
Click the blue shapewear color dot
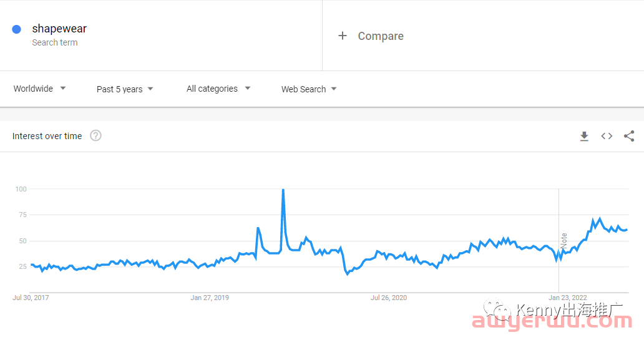pyautogui.click(x=16, y=29)
